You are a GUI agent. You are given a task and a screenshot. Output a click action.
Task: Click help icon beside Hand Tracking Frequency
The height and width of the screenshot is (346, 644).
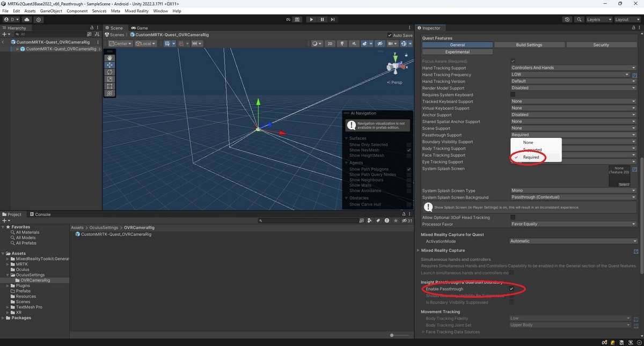click(x=634, y=75)
